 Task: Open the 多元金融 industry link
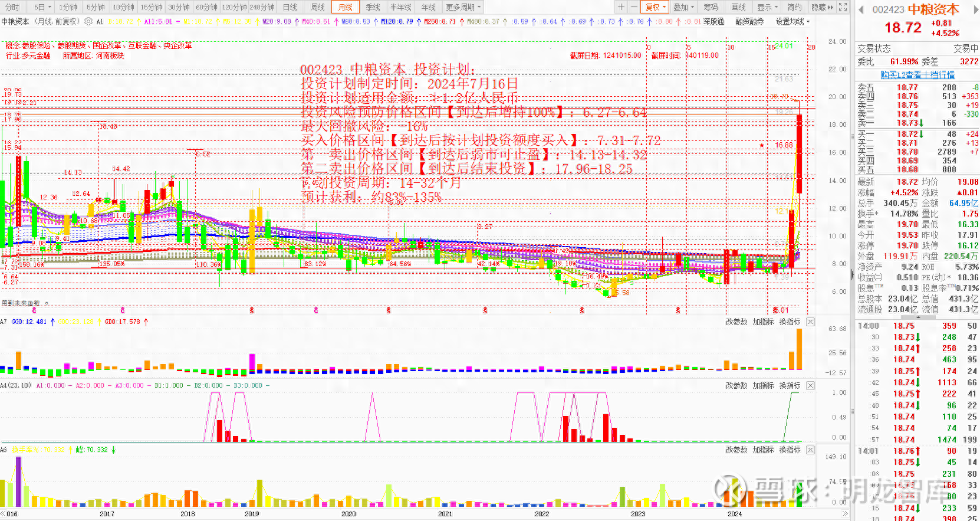tap(36, 55)
